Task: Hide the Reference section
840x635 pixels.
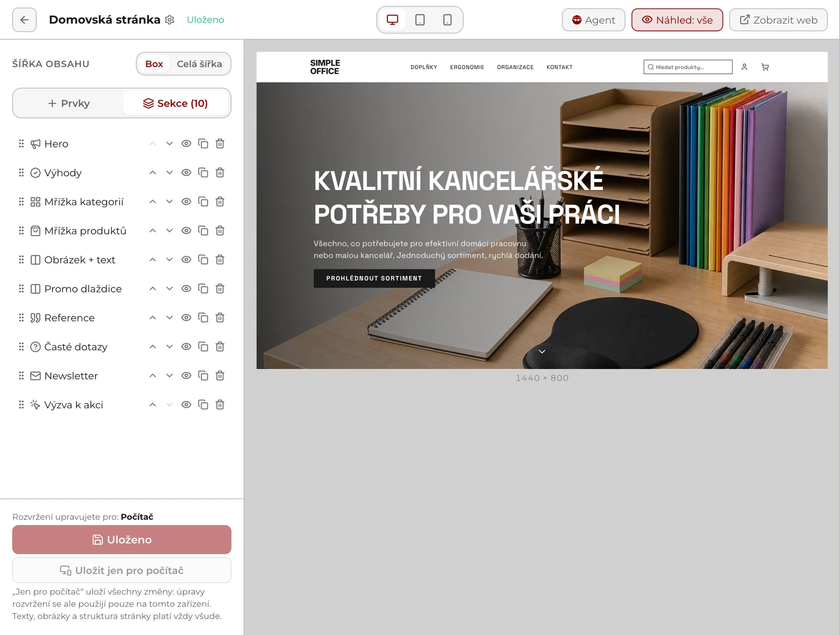Action: click(186, 317)
